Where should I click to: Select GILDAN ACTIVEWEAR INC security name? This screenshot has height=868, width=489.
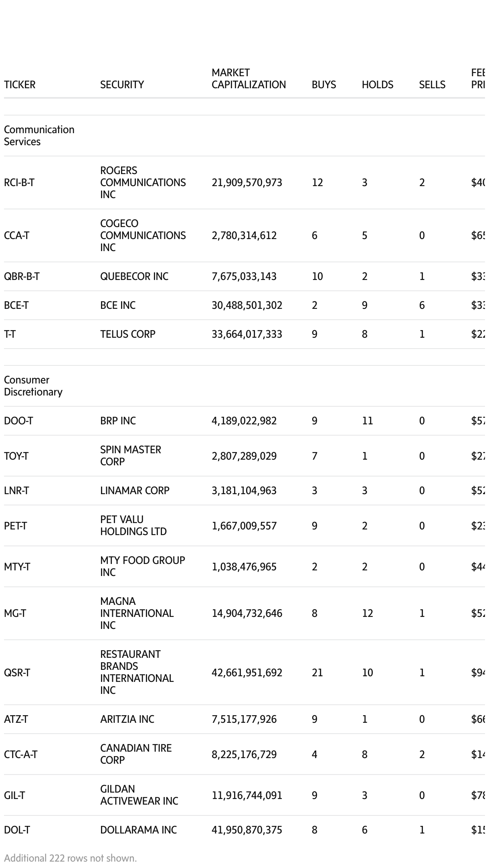[x=139, y=795]
